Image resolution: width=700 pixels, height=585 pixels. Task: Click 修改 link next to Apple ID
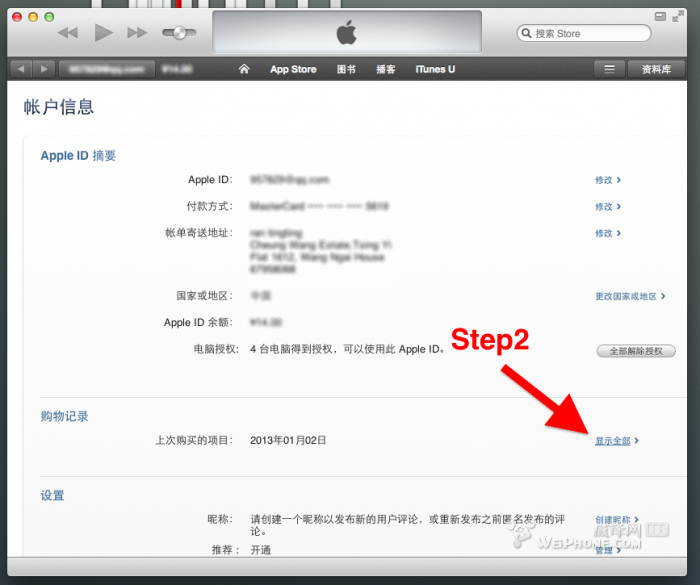(608, 180)
